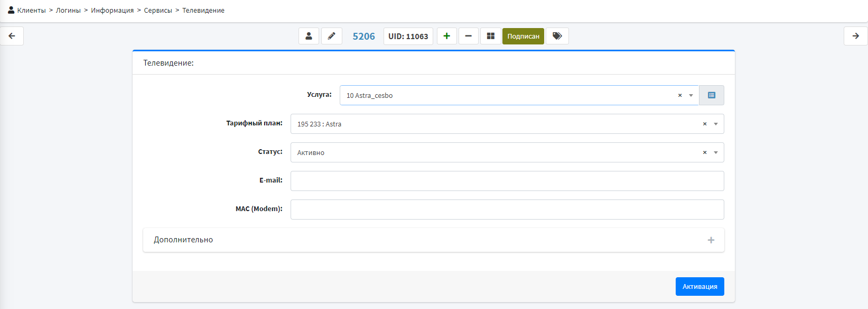Clear the selected Услуга value
This screenshot has height=309, width=868.
click(680, 96)
